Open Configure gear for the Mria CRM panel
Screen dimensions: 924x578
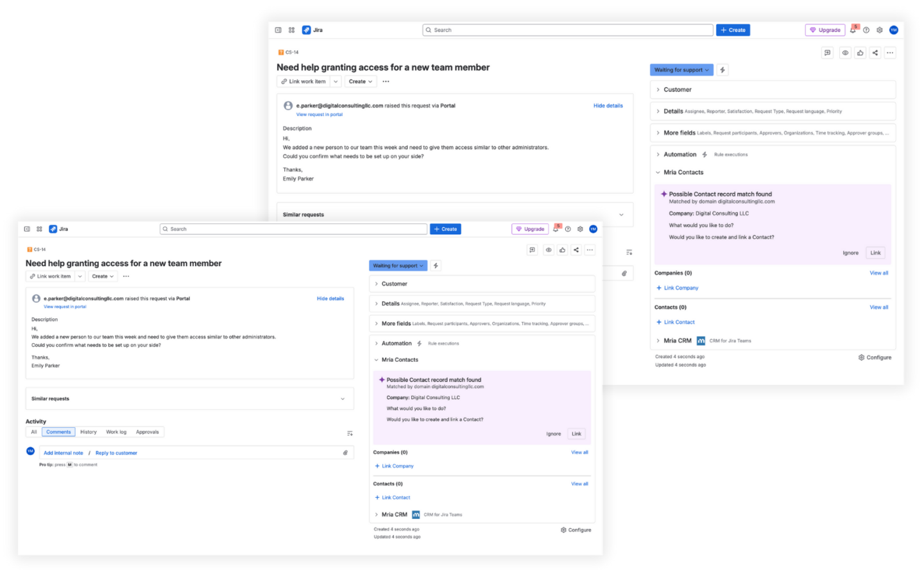click(576, 530)
